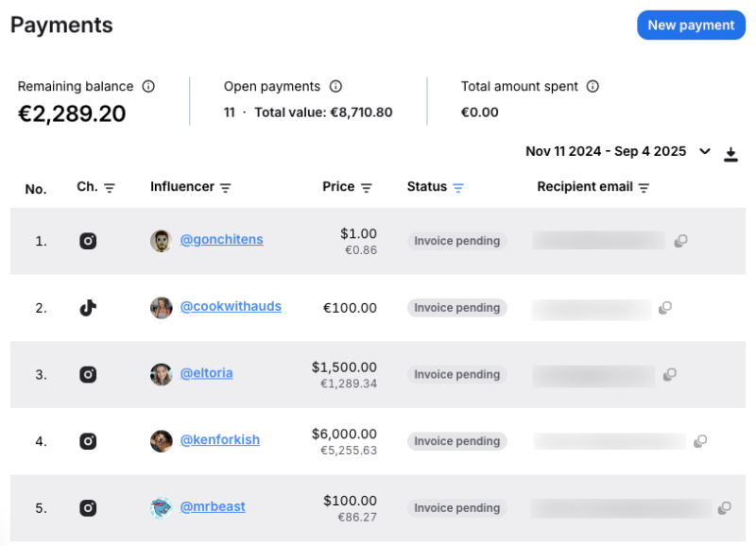The height and width of the screenshot is (546, 756).
Task: Show info for Total amount spent
Action: tap(593, 86)
